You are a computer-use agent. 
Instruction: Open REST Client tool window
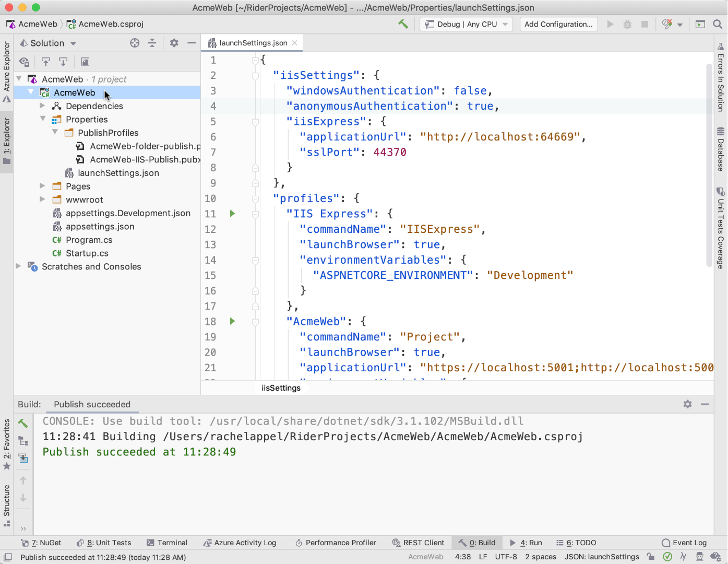tap(418, 543)
